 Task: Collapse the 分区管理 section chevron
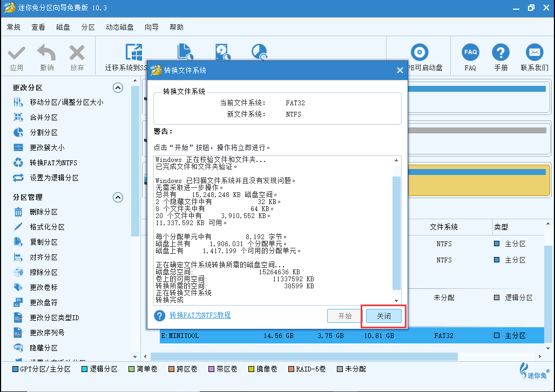tap(118, 197)
